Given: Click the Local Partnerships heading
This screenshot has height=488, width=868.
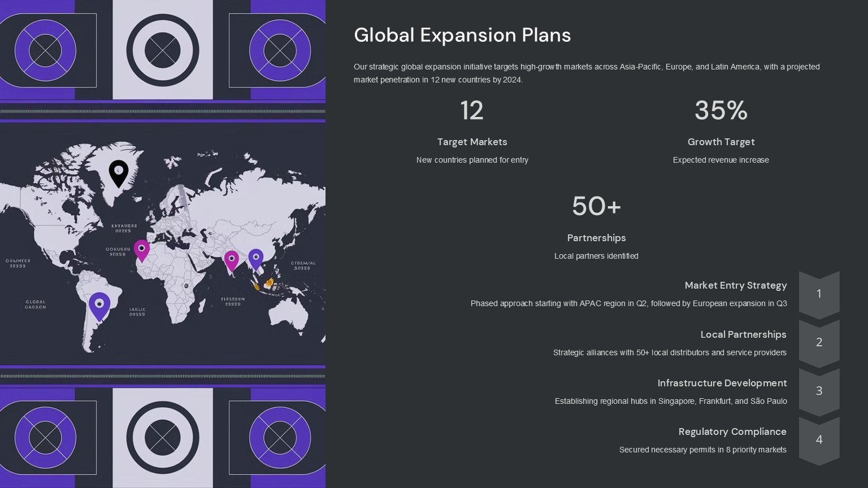Looking at the screenshot, I should (743, 334).
